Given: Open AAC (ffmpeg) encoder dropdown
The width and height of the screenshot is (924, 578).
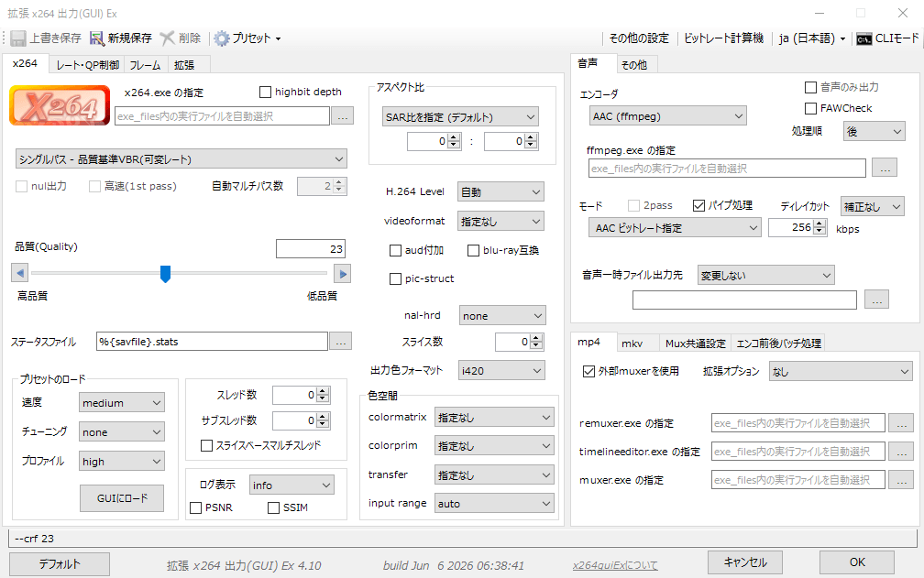Looking at the screenshot, I should [x=667, y=116].
